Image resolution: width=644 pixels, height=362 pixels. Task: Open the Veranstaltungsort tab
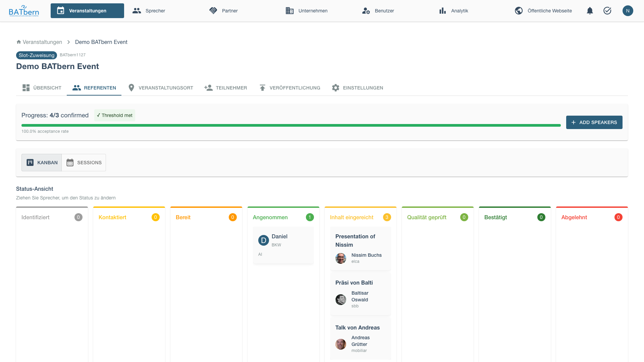click(160, 88)
